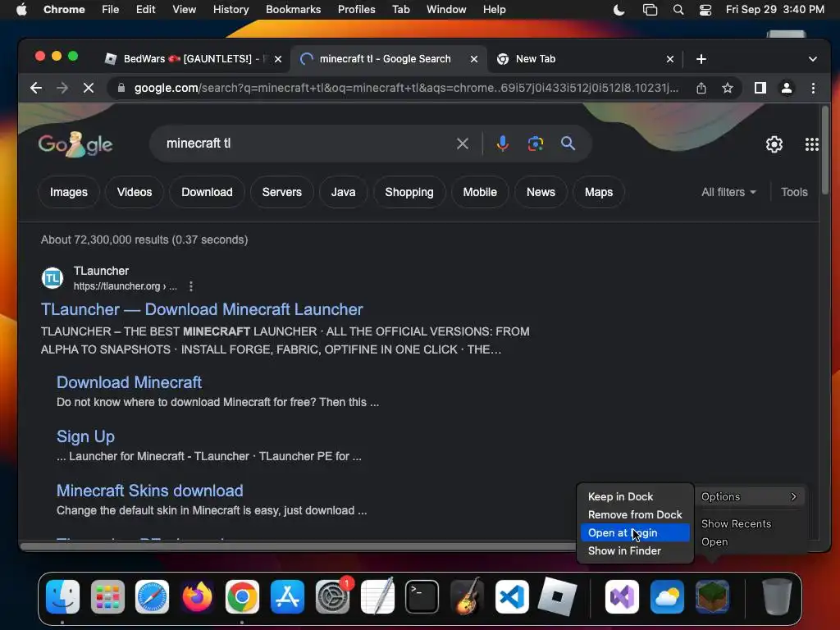Clear the Google search query

click(463, 144)
